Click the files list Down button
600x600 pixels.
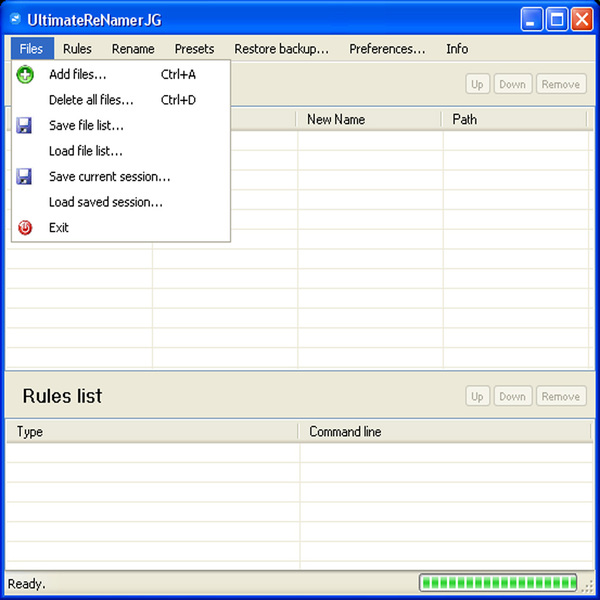[x=512, y=84]
